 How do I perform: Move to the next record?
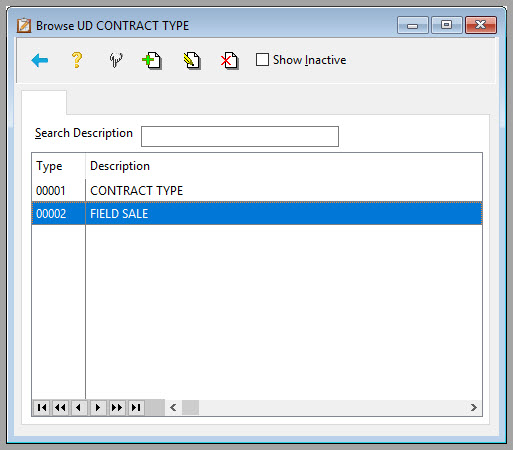click(98, 408)
